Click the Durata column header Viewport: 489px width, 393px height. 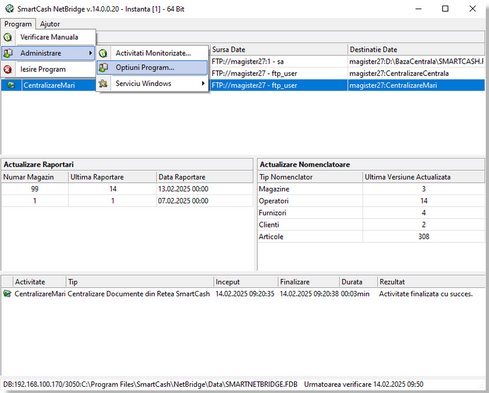(x=358, y=282)
